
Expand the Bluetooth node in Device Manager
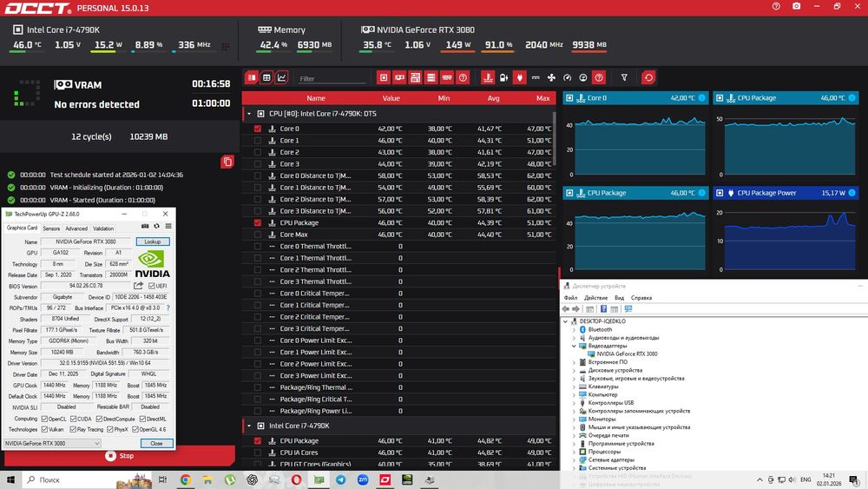[574, 329]
